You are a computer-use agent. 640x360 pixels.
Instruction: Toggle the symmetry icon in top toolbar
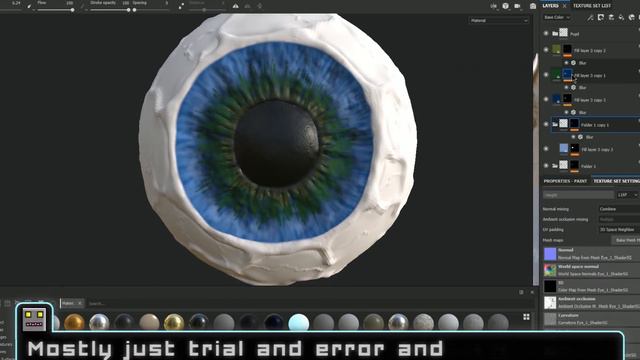pyautogui.click(x=236, y=6)
